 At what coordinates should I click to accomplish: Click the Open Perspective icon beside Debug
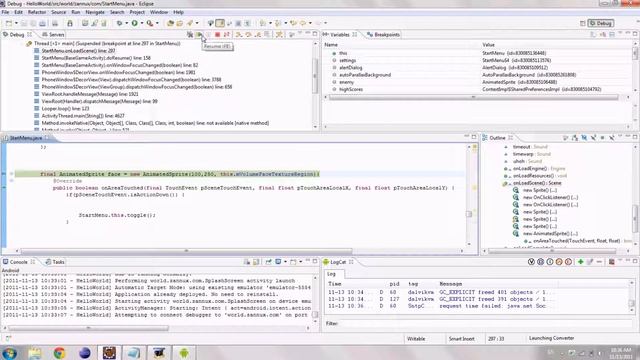582,23
